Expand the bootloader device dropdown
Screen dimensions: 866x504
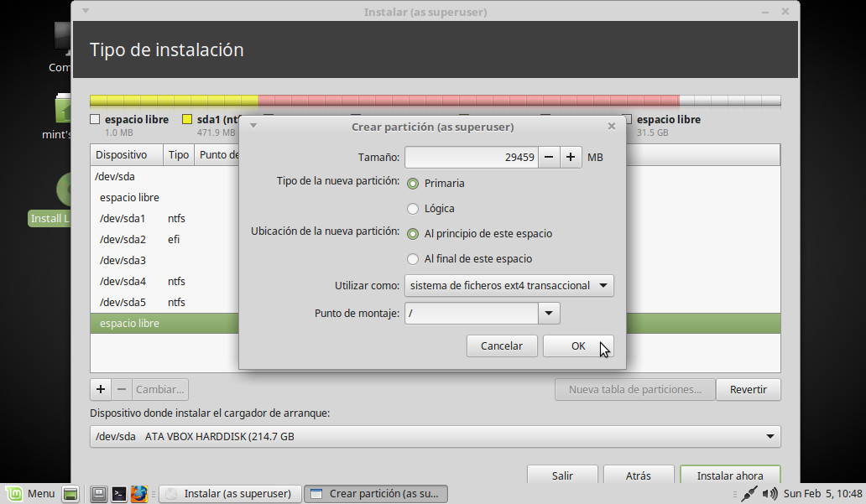pos(769,437)
